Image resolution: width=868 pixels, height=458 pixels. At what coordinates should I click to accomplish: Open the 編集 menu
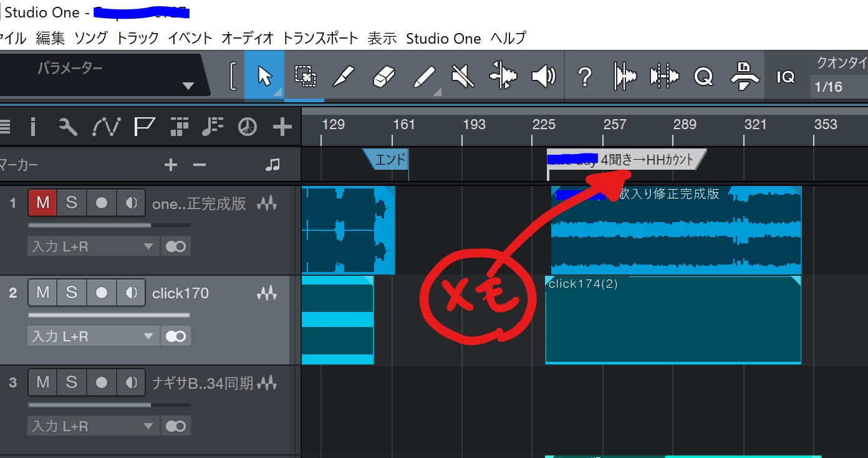click(x=50, y=38)
